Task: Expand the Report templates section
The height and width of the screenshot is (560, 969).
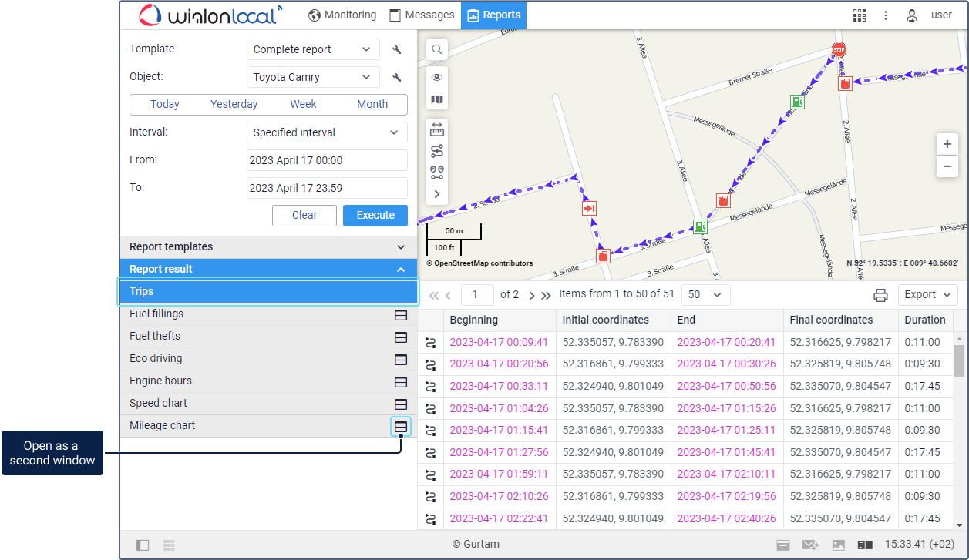Action: (x=268, y=247)
